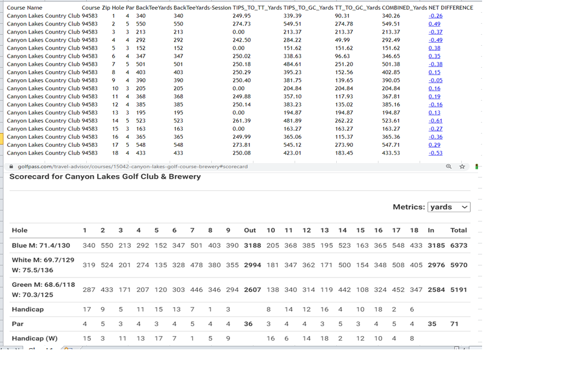
Task: Open net difference link -0.49 for hole 4
Action: [435, 40]
